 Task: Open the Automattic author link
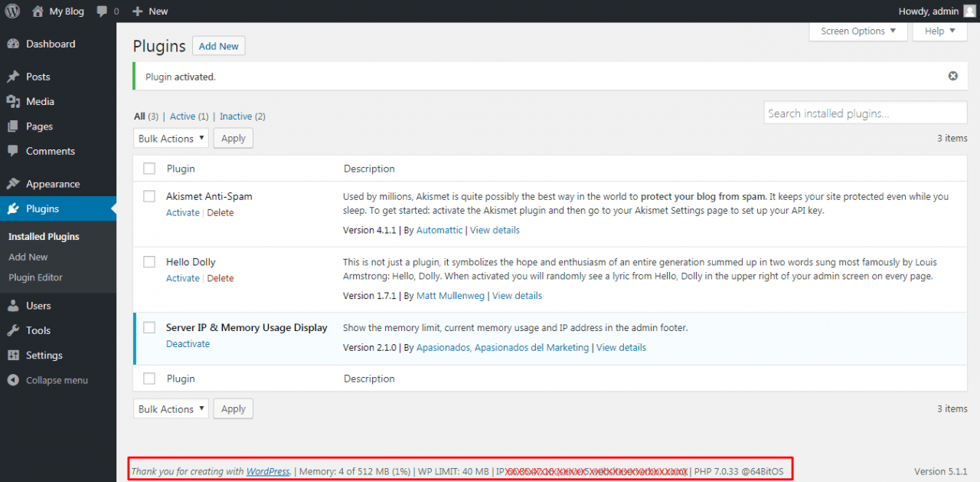pyautogui.click(x=439, y=230)
